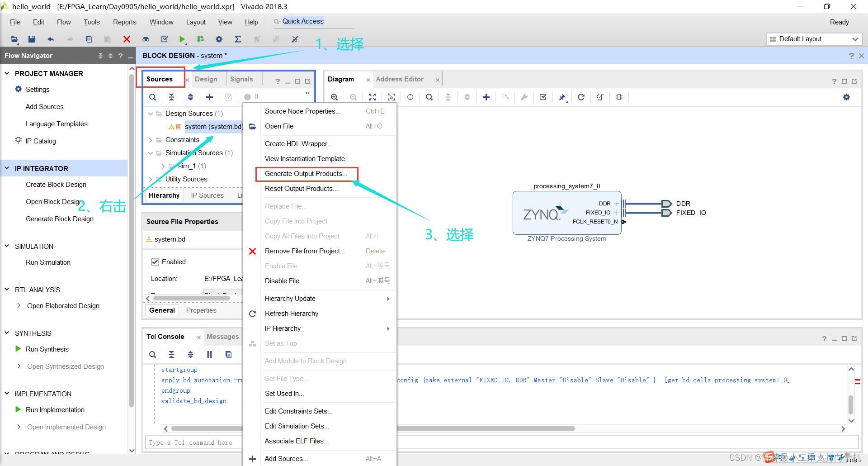This screenshot has height=466, width=868.
Task: Switch to the Signals tab
Action: [x=241, y=79]
